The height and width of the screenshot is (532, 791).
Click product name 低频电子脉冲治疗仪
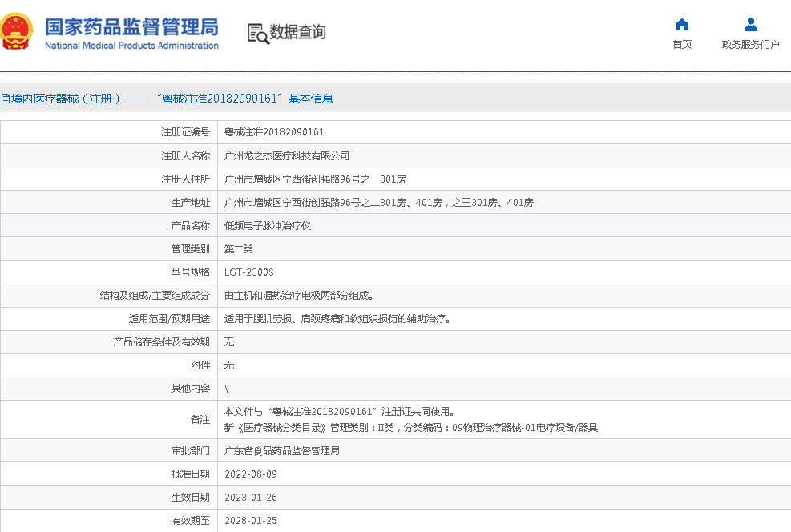(267, 226)
